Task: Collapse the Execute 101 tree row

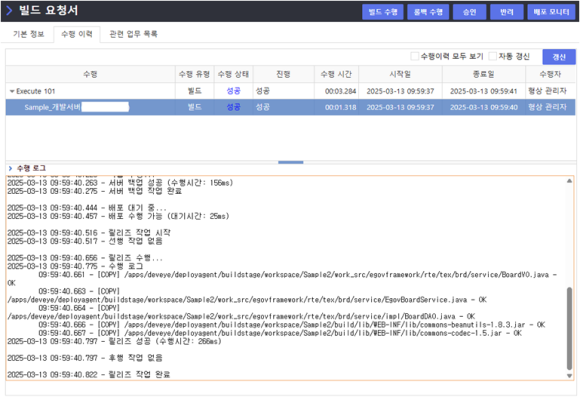Action: point(12,91)
